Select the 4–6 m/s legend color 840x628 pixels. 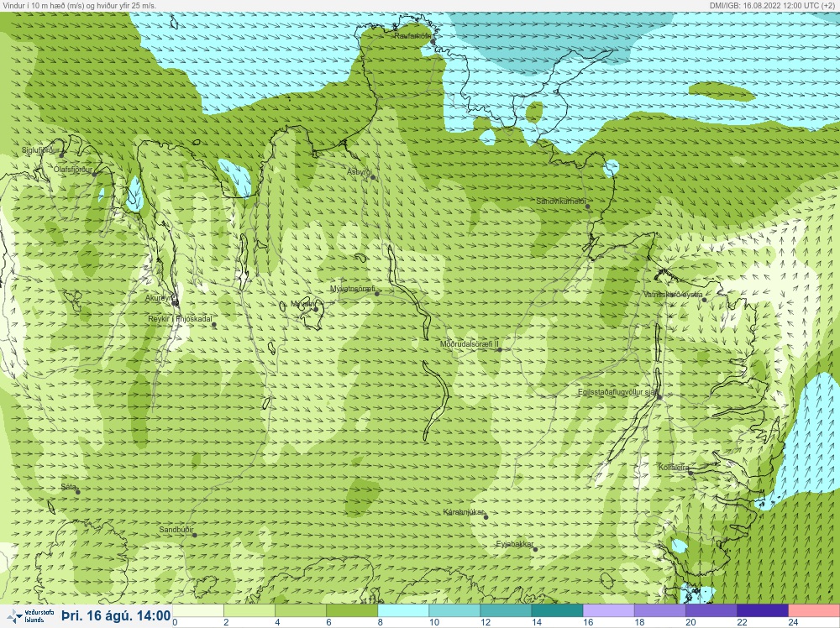tap(301, 610)
